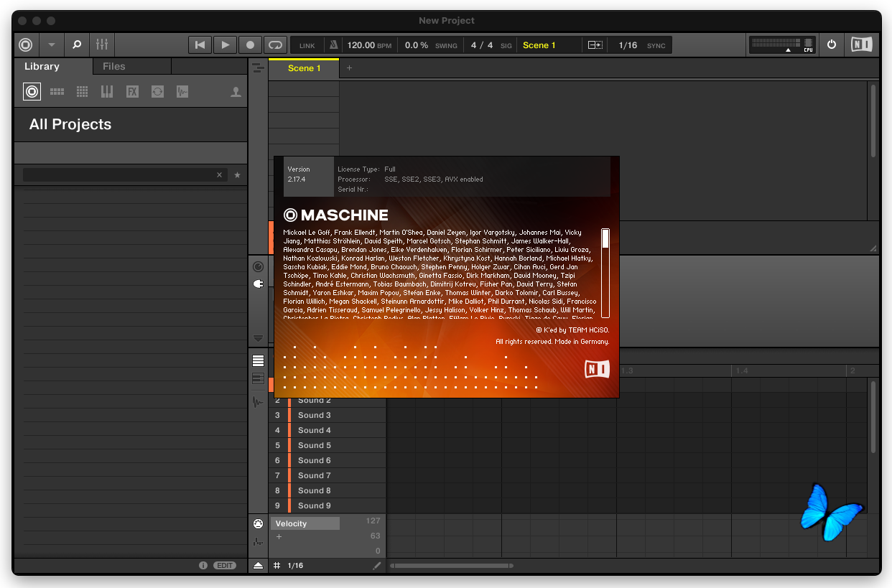Toggle the user content filter icon
Image resolution: width=892 pixels, height=588 pixels.
tap(236, 92)
